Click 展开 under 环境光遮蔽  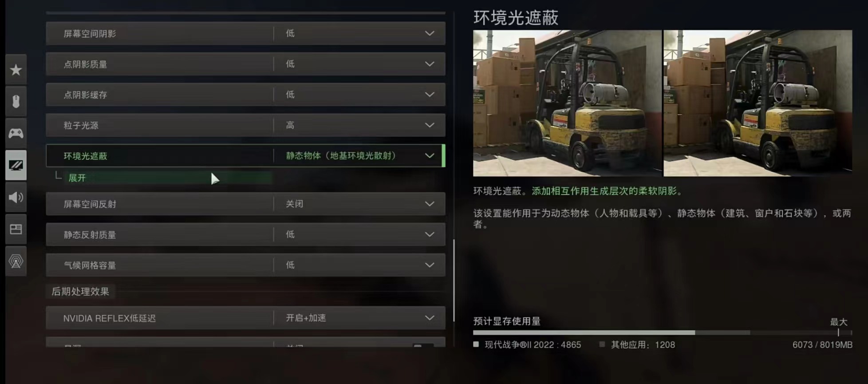(x=77, y=178)
